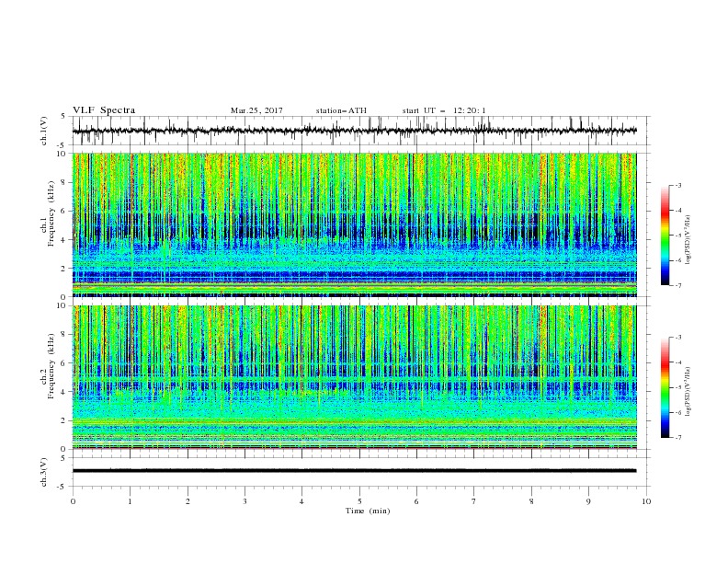This screenshot has height=563, width=728.
Task: Click the time axis tick label '8'
Action: 531,501
